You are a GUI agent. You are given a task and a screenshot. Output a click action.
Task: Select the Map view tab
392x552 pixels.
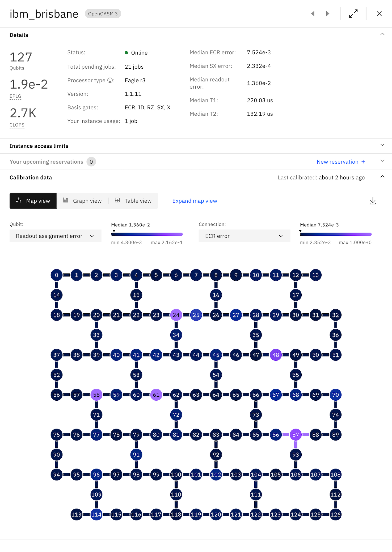tap(33, 201)
